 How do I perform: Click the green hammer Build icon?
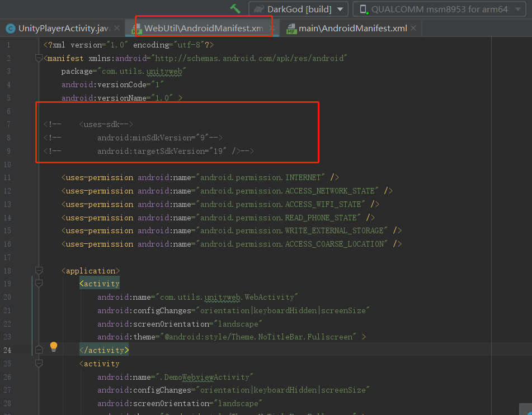click(235, 8)
